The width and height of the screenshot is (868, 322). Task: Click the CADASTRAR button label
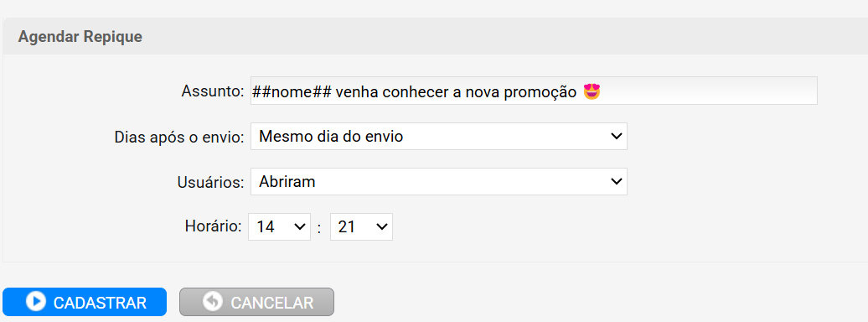[101, 304]
